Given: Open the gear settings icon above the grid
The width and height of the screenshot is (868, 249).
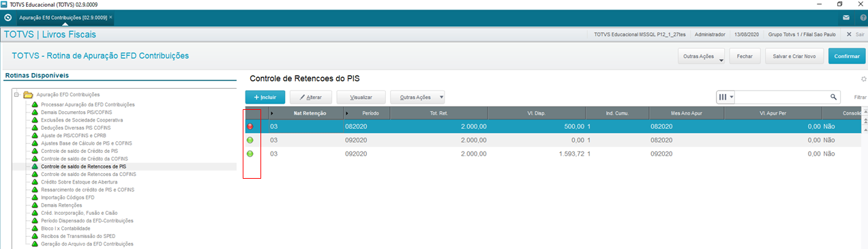Looking at the screenshot, I should (864, 79).
